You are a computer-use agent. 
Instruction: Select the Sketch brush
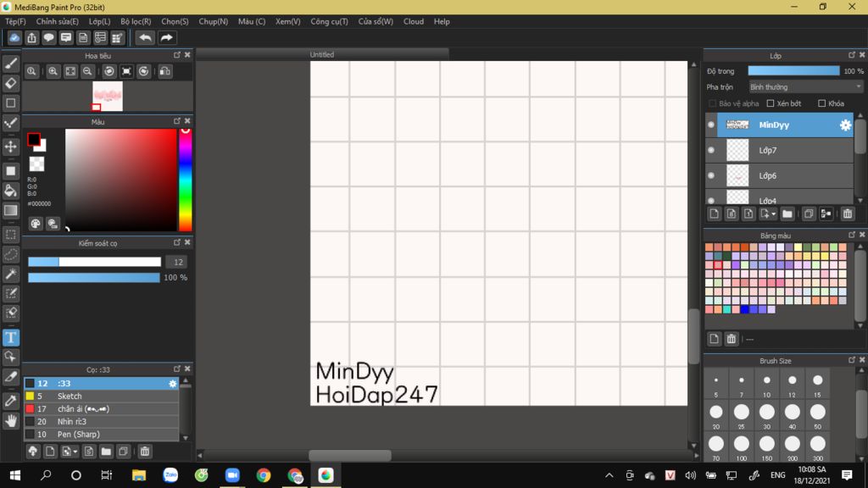click(102, 396)
